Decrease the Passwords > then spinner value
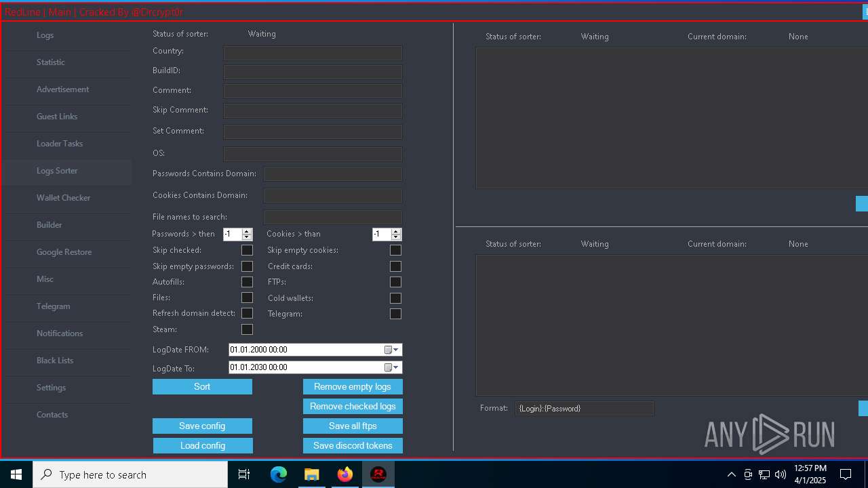 (x=247, y=237)
